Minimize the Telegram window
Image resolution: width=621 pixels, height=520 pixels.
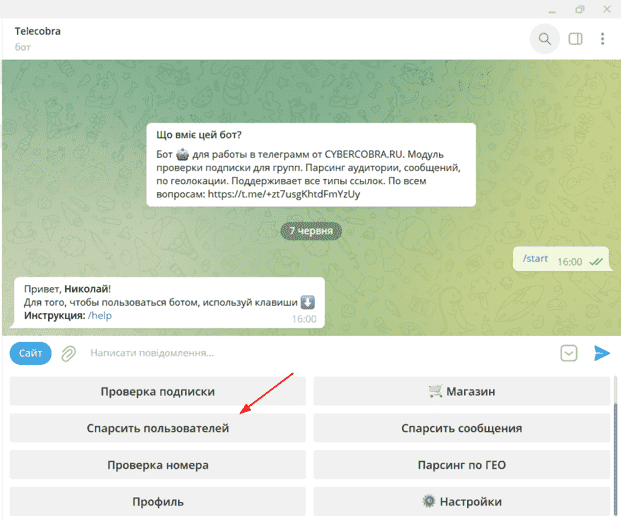point(552,10)
